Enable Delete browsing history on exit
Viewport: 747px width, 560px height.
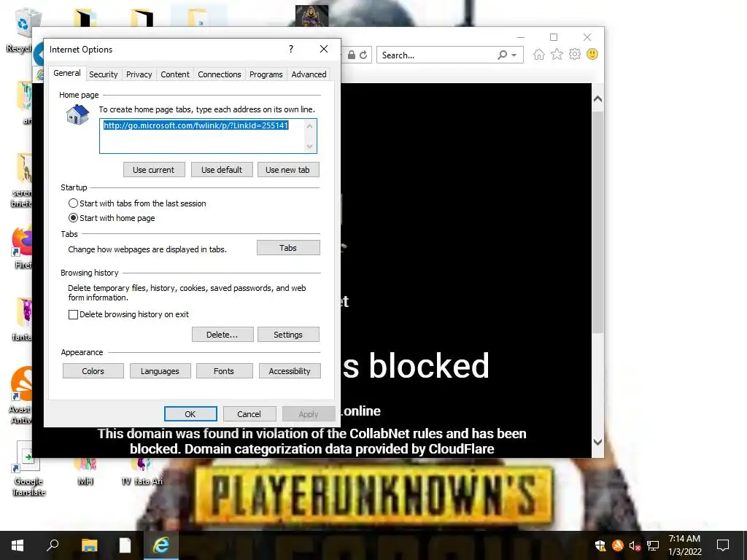pyautogui.click(x=128, y=314)
